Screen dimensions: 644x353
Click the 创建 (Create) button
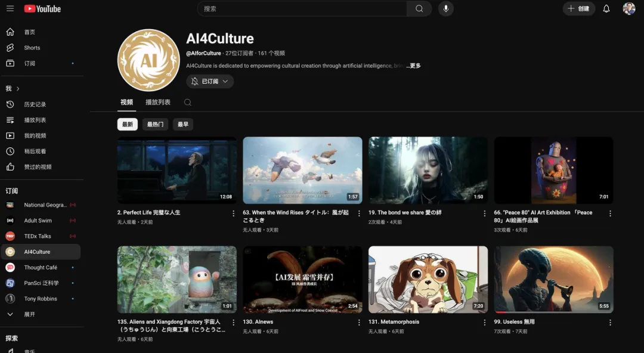point(578,8)
